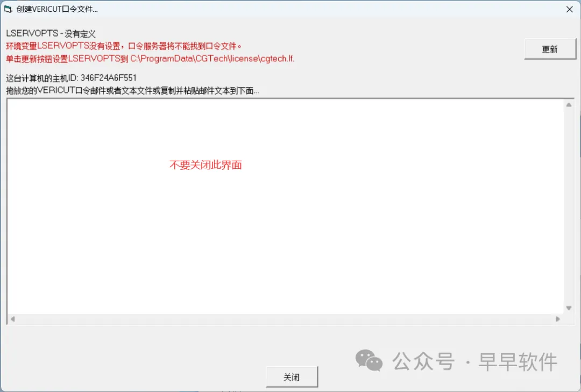Click the horizontal scrollbar right arrow
581x392 pixels.
click(558, 319)
